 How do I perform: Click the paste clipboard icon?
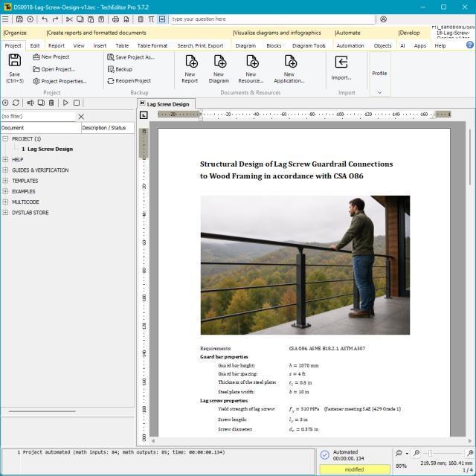[91, 19]
